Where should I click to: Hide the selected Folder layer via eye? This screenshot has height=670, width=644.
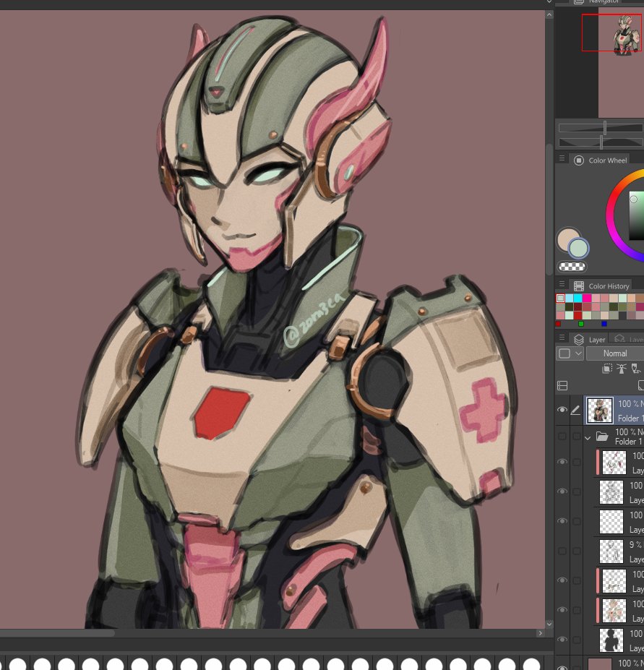[562, 410]
